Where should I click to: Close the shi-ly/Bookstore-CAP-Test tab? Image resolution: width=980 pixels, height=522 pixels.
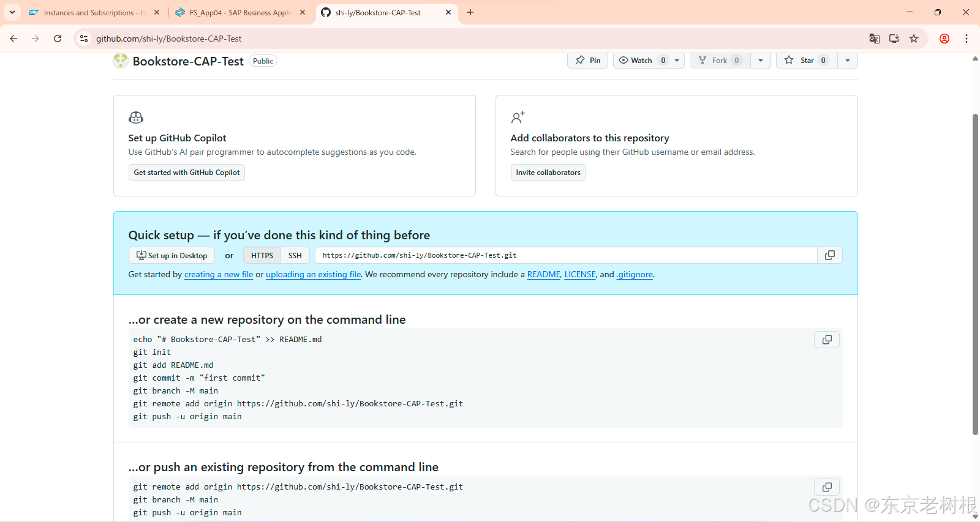(x=448, y=12)
